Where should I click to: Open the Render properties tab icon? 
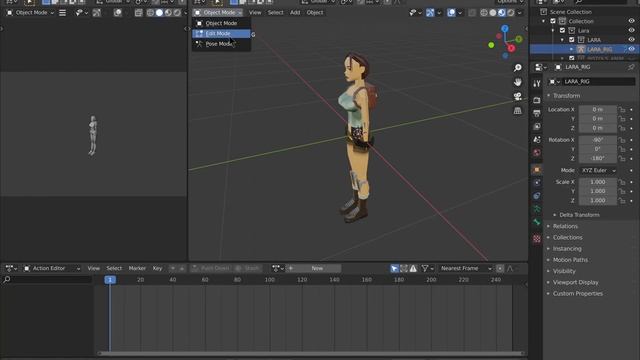point(537,100)
